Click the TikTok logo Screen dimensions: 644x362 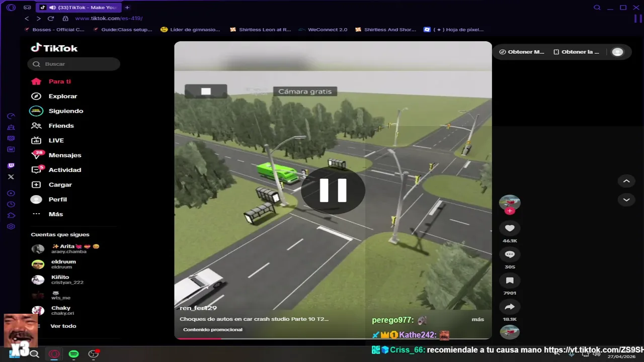[x=54, y=48]
